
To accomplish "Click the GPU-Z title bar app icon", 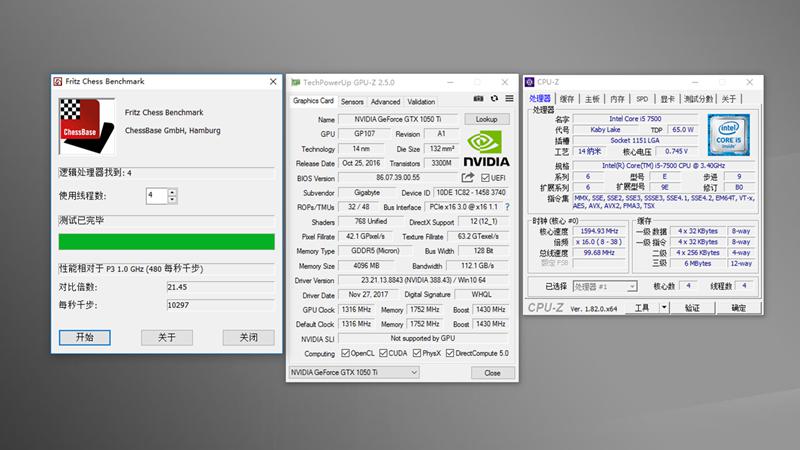I will coord(295,82).
